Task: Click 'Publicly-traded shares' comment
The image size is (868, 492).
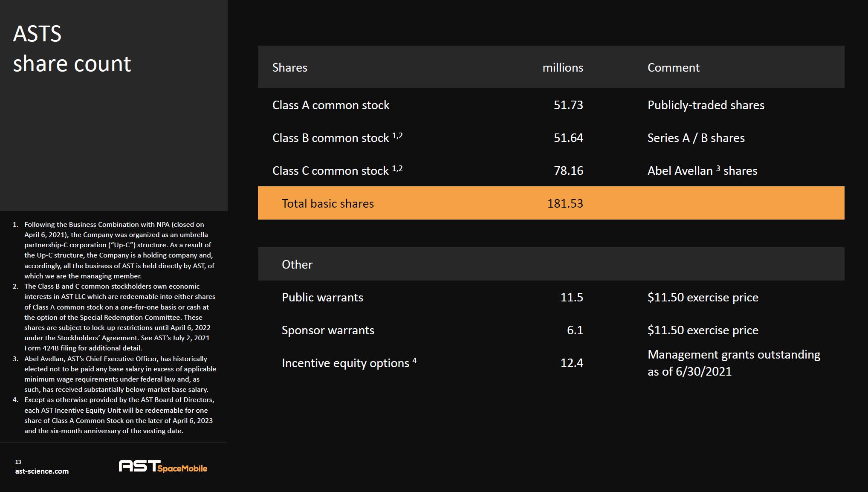Action: click(706, 105)
